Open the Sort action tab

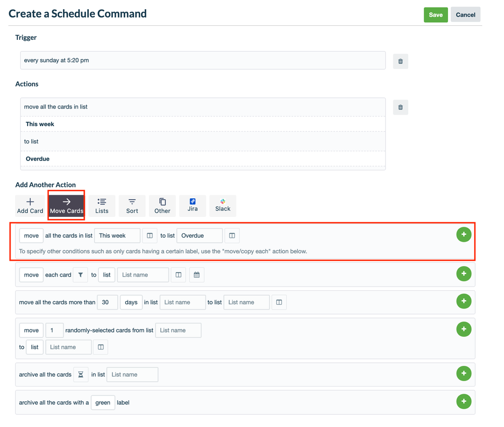(132, 206)
